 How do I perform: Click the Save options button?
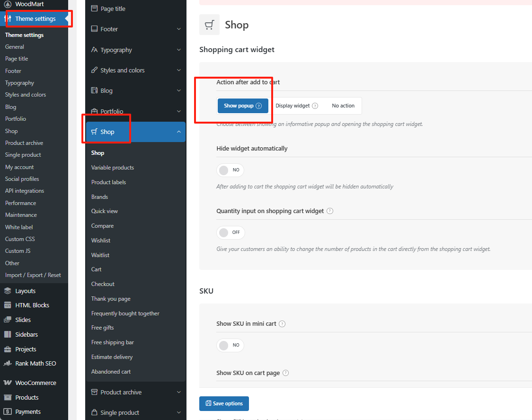pyautogui.click(x=224, y=403)
